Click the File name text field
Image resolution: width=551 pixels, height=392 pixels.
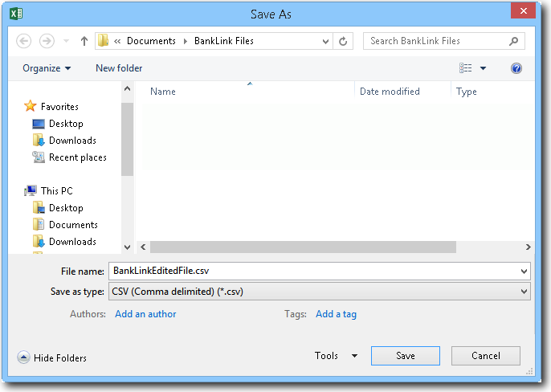coord(313,272)
